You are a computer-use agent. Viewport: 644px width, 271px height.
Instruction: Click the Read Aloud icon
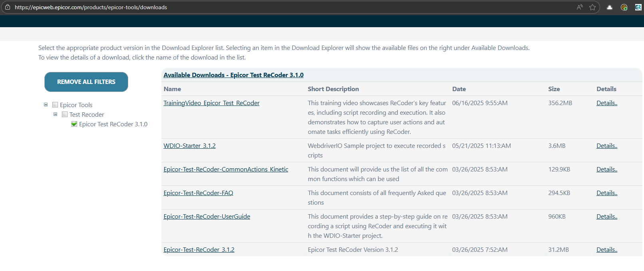point(580,7)
